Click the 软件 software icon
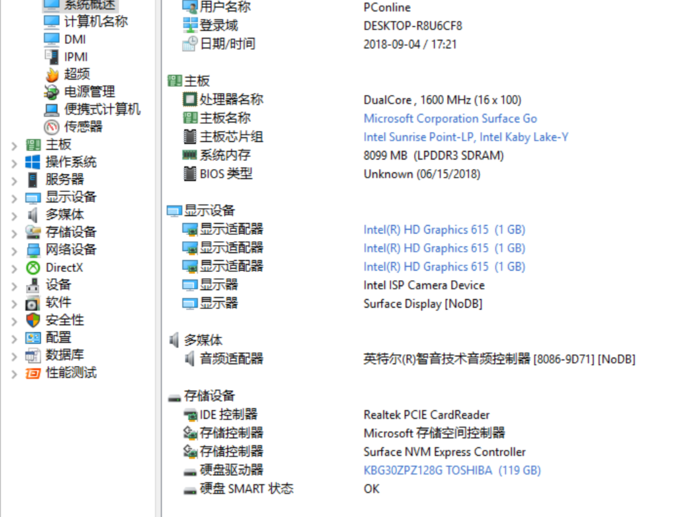The height and width of the screenshot is (517, 700). pyautogui.click(x=33, y=303)
